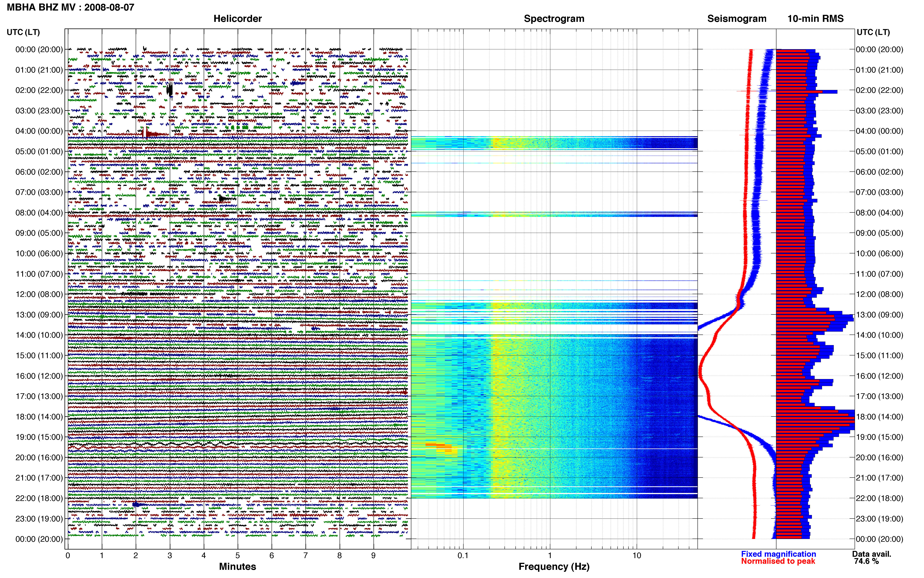924x578 pixels.
Task: Click the spectrogram band just after 04:00
Action: point(554,143)
